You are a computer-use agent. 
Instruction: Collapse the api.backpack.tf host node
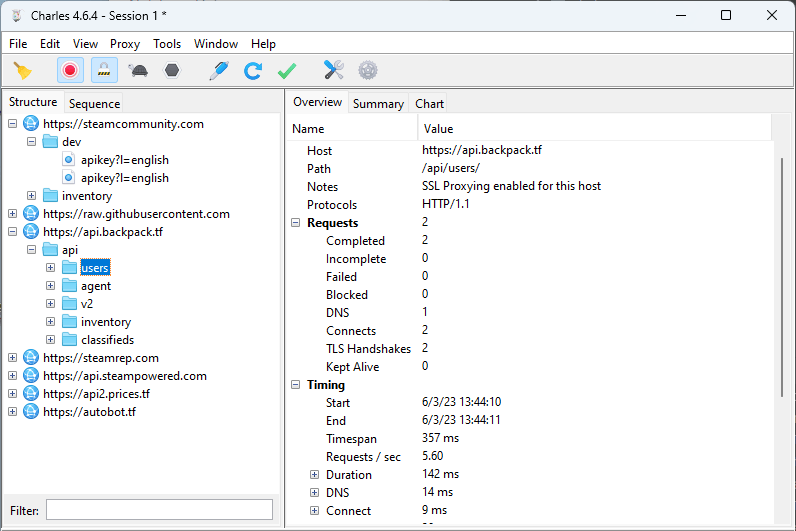pos(13,231)
